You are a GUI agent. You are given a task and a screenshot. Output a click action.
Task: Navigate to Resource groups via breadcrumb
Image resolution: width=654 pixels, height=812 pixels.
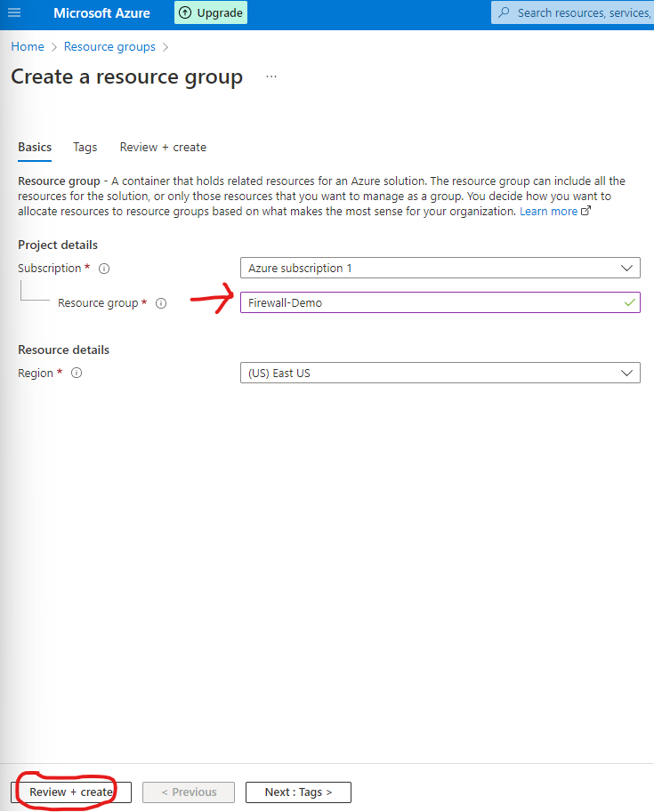[109, 45]
